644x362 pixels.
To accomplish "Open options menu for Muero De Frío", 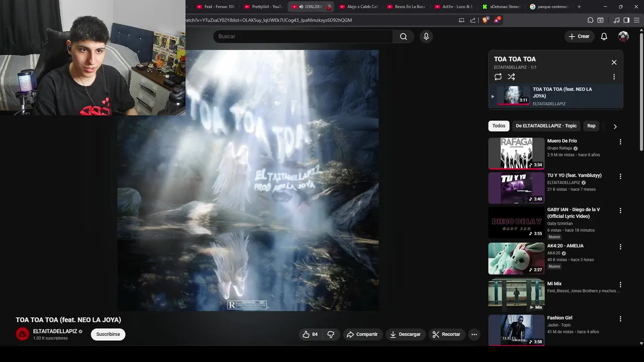I will (620, 142).
